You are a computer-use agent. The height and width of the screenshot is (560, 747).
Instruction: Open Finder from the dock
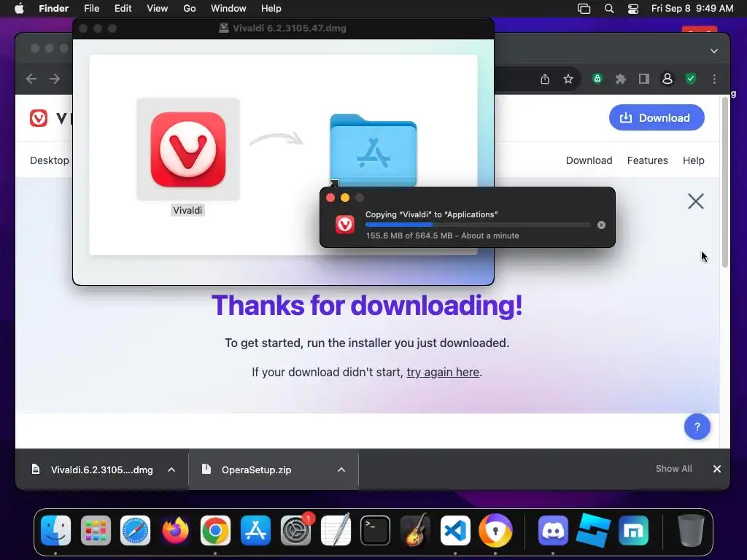click(x=55, y=531)
